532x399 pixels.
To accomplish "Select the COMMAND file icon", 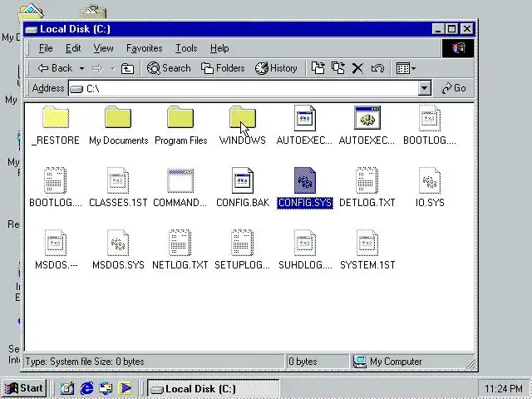I will pyautogui.click(x=180, y=180).
